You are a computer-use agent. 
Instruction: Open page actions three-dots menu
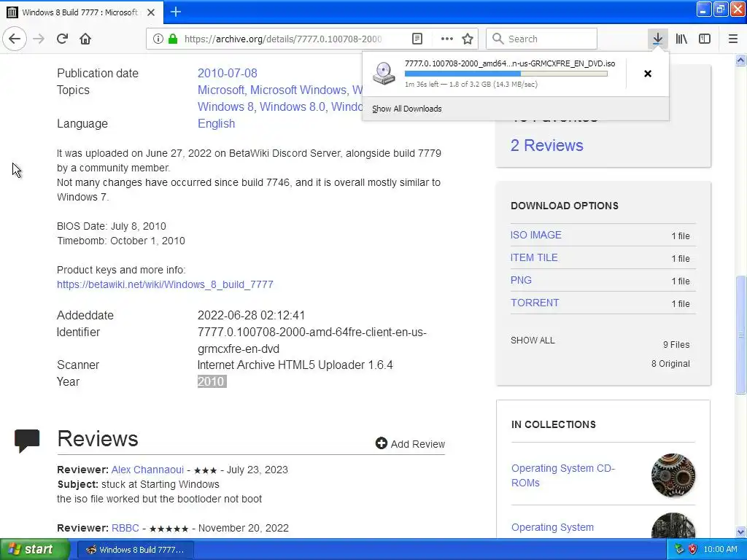click(447, 39)
